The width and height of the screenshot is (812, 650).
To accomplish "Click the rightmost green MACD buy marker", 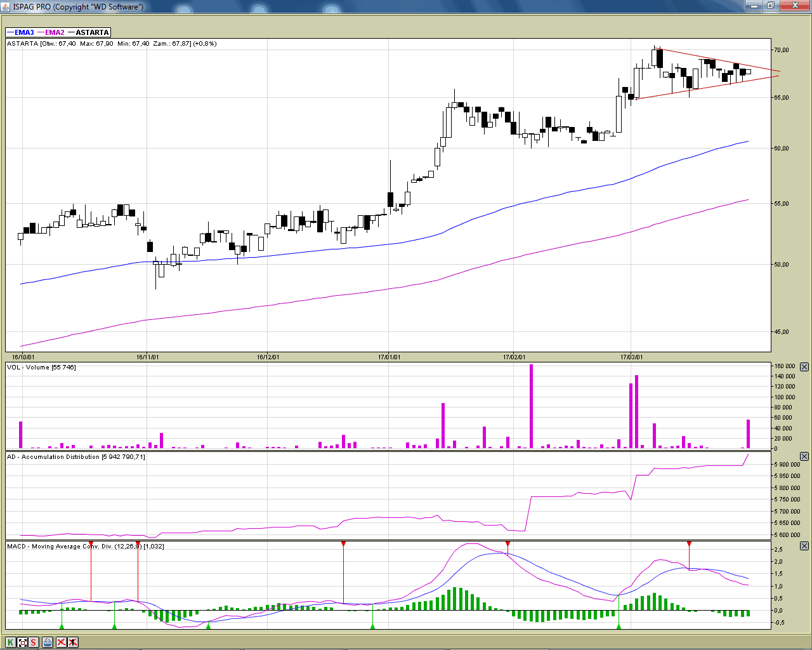I will point(619,627).
